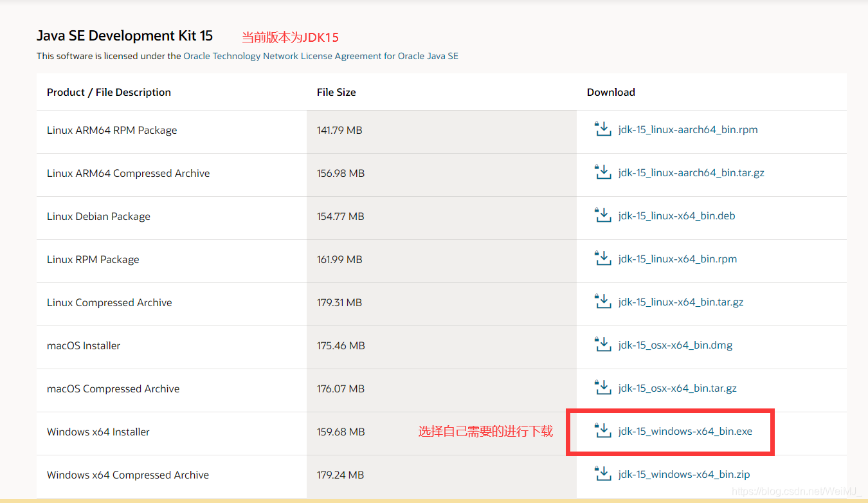The height and width of the screenshot is (503, 868).
Task: Click the Product / File Description column header
Action: pos(109,92)
